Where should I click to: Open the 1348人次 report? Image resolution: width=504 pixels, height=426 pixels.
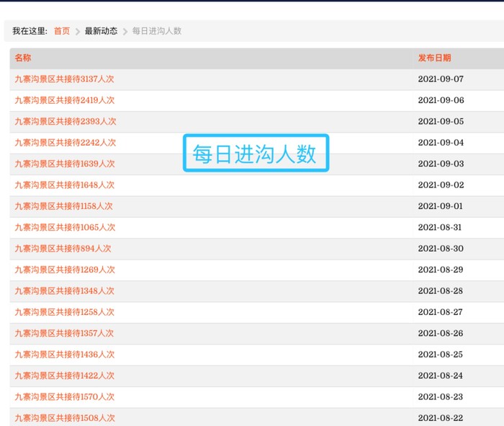point(65,291)
